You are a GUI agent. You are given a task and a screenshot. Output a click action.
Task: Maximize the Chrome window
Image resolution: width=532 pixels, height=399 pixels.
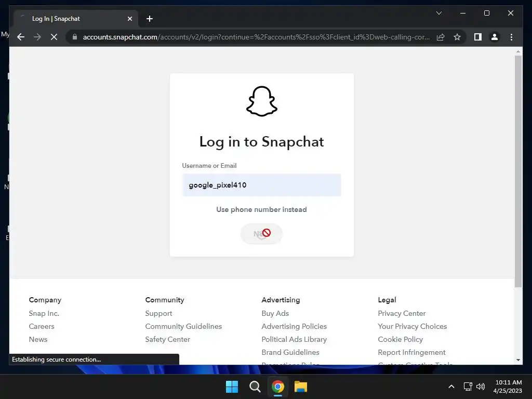coord(486,13)
